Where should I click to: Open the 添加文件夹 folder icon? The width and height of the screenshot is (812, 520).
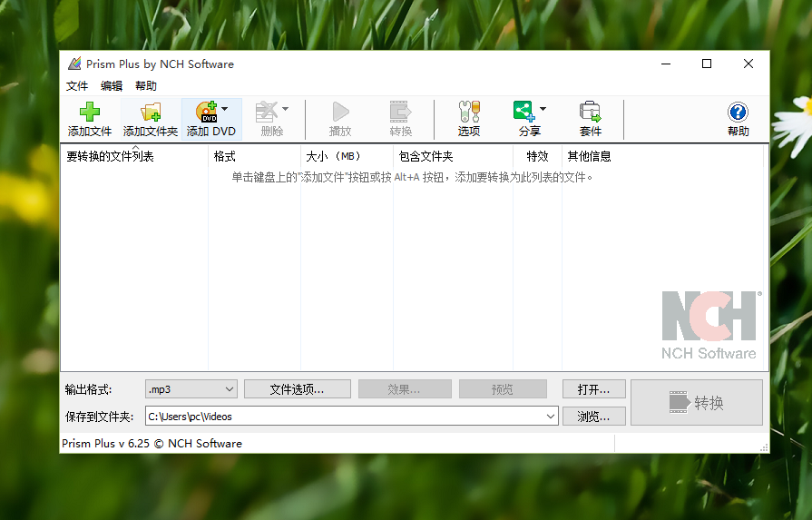151,112
